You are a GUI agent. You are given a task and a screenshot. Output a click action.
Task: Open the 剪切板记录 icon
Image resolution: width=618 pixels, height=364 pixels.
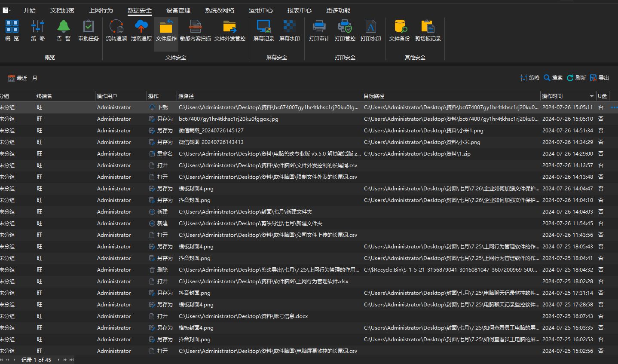click(x=428, y=31)
